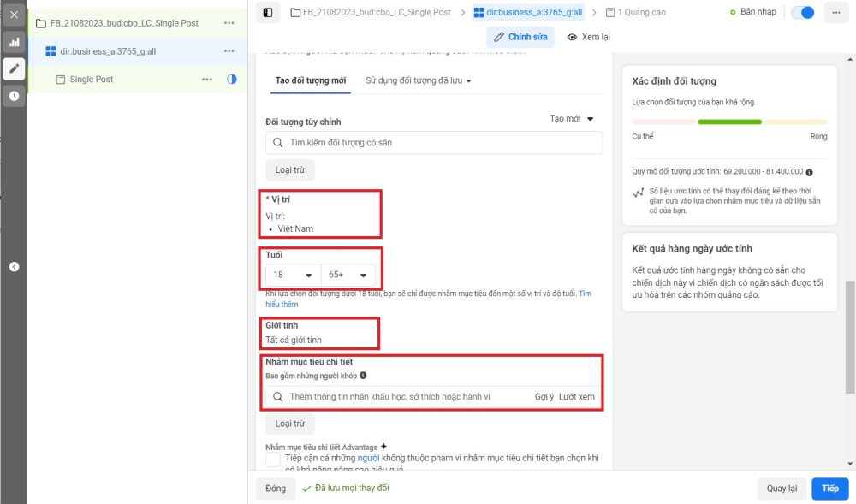Click the Đóng button
Screen dimensions: 856x504
pyautogui.click(x=276, y=489)
